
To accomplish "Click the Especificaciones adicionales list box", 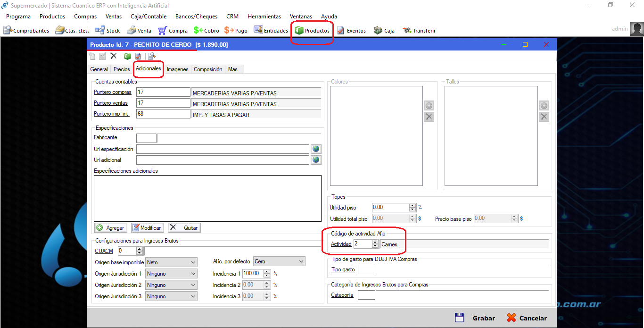I will pos(208,198).
